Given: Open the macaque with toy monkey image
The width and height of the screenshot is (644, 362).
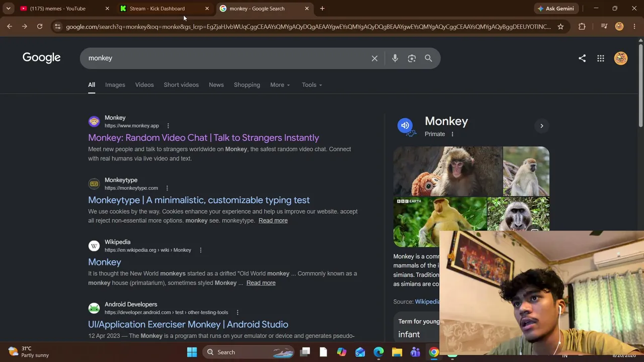Looking at the screenshot, I should click(448, 171).
